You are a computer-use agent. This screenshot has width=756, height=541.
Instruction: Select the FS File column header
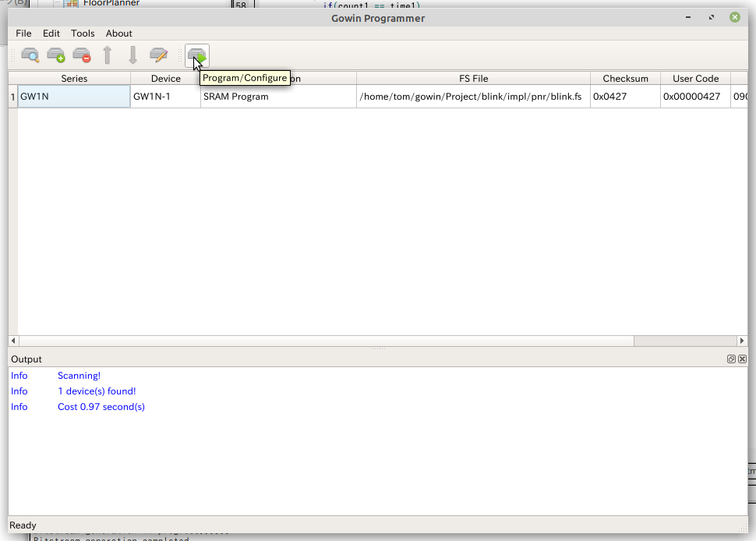point(473,79)
